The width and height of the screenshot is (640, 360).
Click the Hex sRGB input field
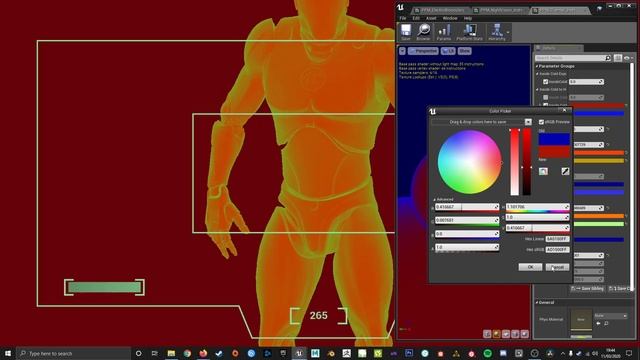point(557,249)
